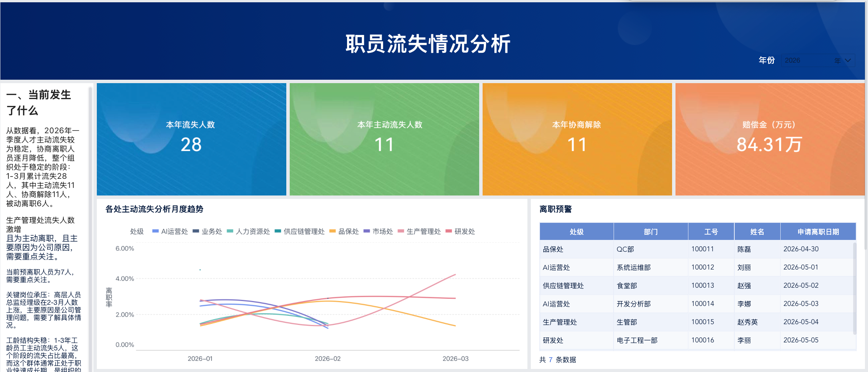Toggle the AI运营处 legend series
Viewport: 868px width, 372px height.
[170, 231]
